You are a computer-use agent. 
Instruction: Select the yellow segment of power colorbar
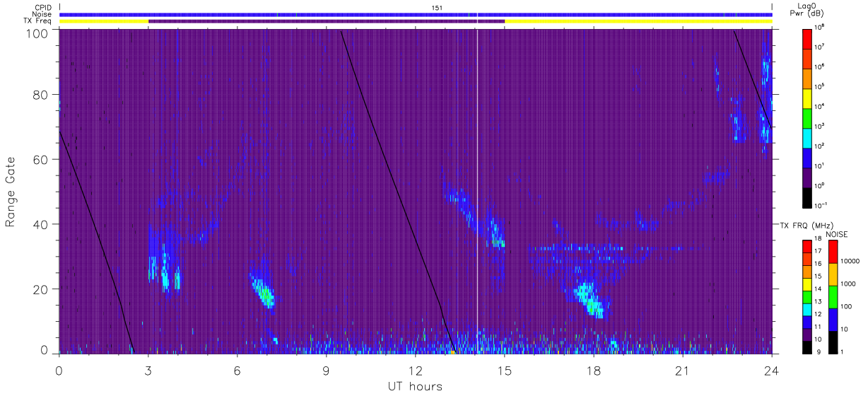pos(807,98)
